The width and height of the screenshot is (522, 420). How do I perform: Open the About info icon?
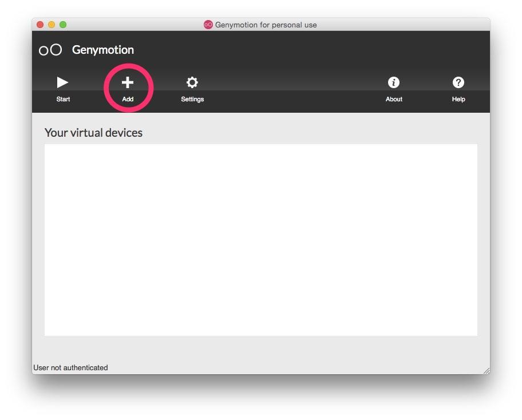393,82
